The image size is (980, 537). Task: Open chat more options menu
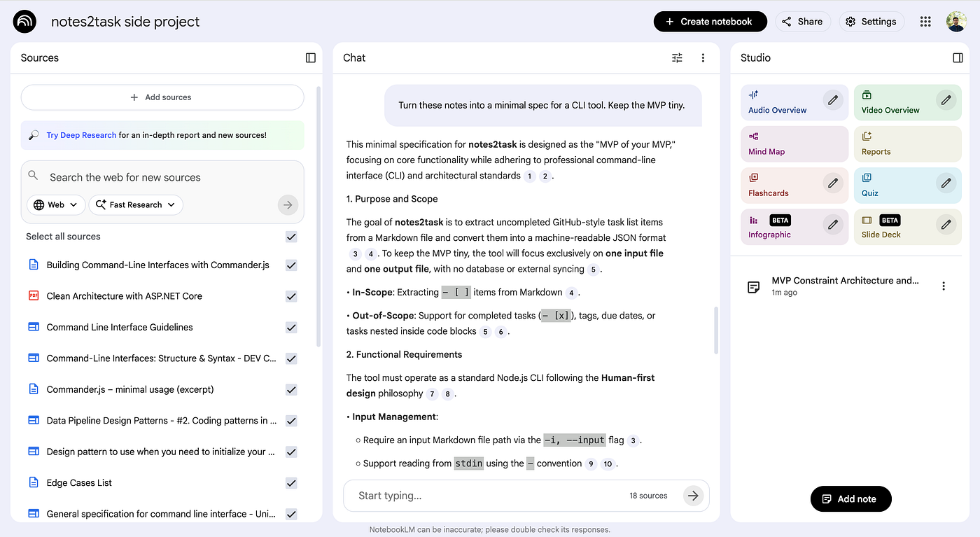point(703,58)
